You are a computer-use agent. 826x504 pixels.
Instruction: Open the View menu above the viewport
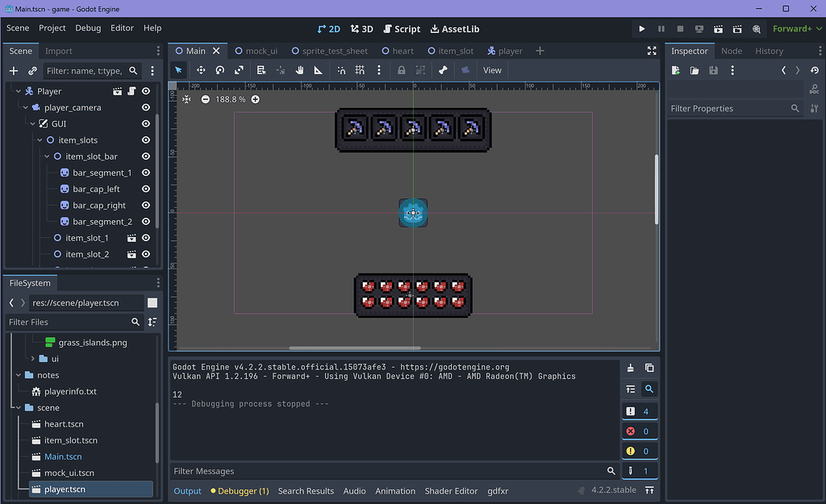click(x=492, y=70)
